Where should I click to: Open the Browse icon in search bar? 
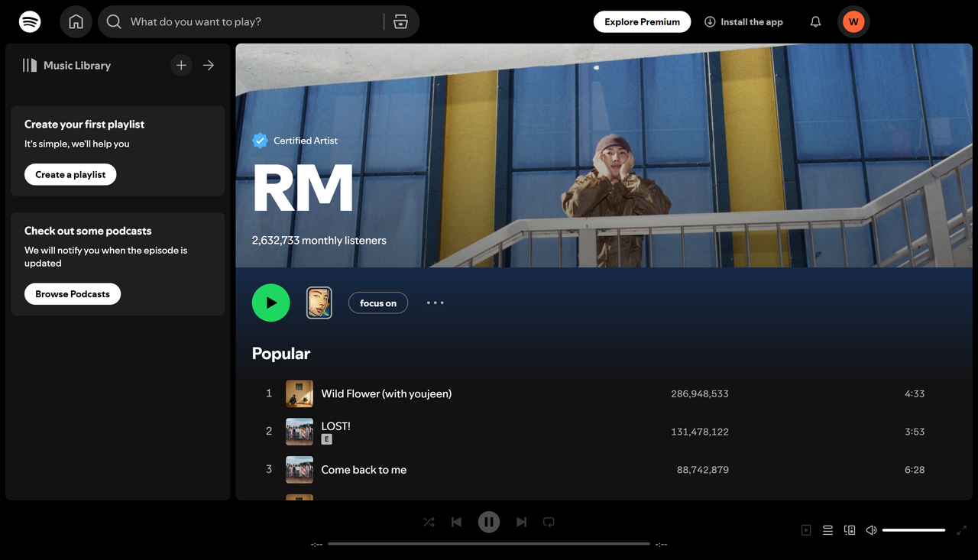point(400,22)
